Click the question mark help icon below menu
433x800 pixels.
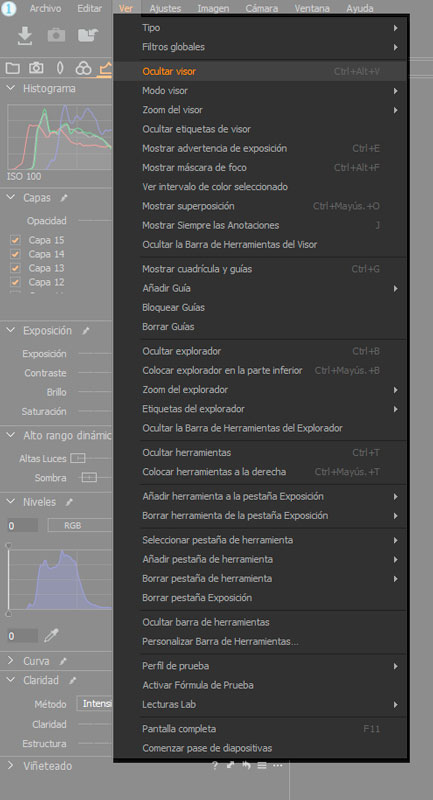(215, 765)
